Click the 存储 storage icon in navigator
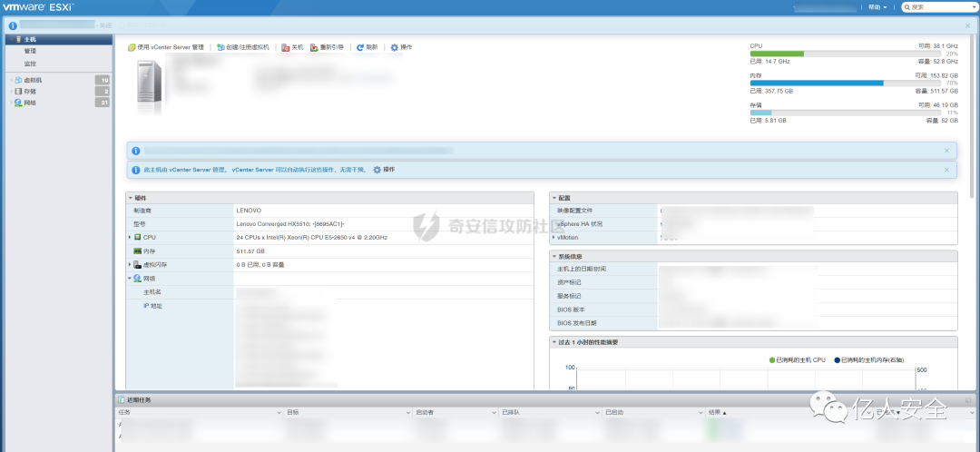 18,92
